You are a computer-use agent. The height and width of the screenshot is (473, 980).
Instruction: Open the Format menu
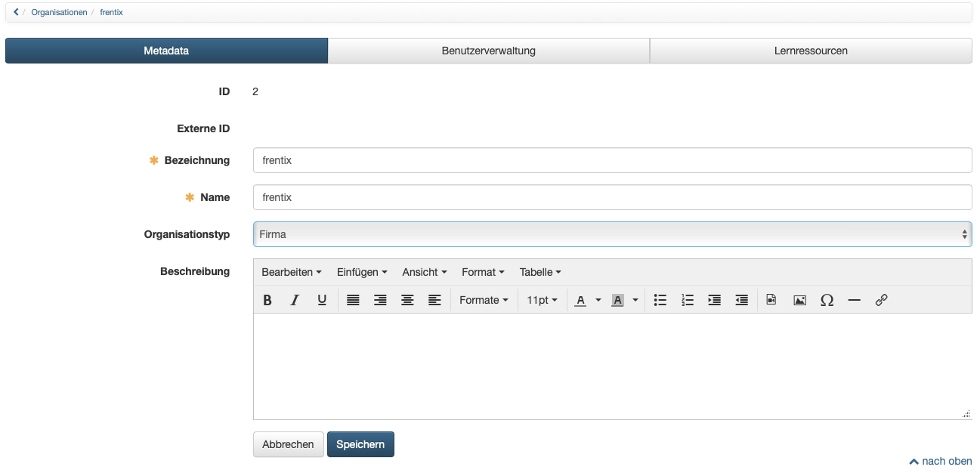(483, 272)
